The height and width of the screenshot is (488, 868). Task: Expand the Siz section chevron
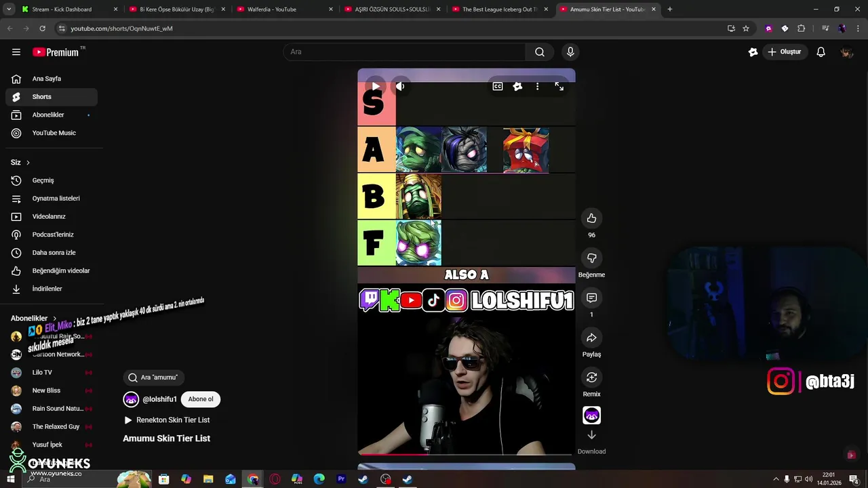tap(28, 163)
